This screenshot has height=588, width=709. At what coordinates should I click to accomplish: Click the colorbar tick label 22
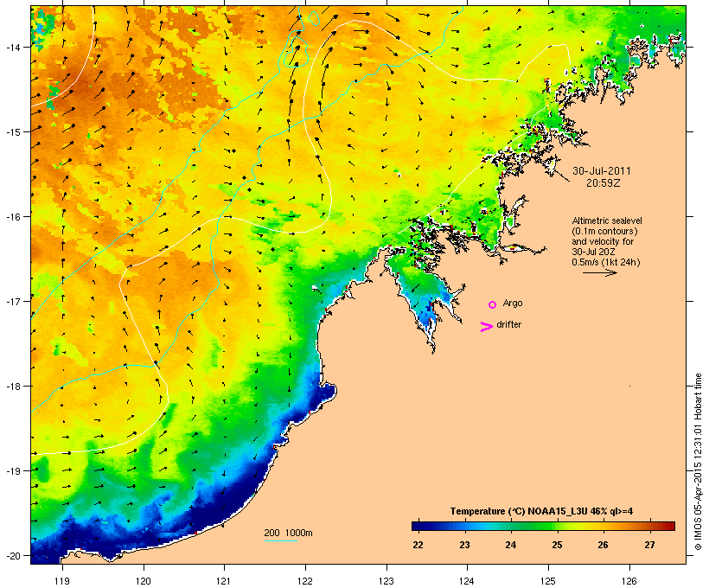pos(418,545)
